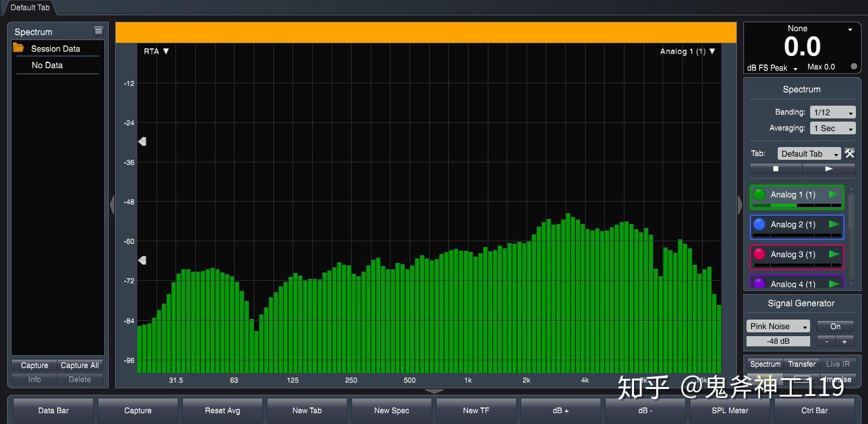Image resolution: width=868 pixels, height=424 pixels.
Task: Switch to Spectrum mode
Action: point(765,364)
